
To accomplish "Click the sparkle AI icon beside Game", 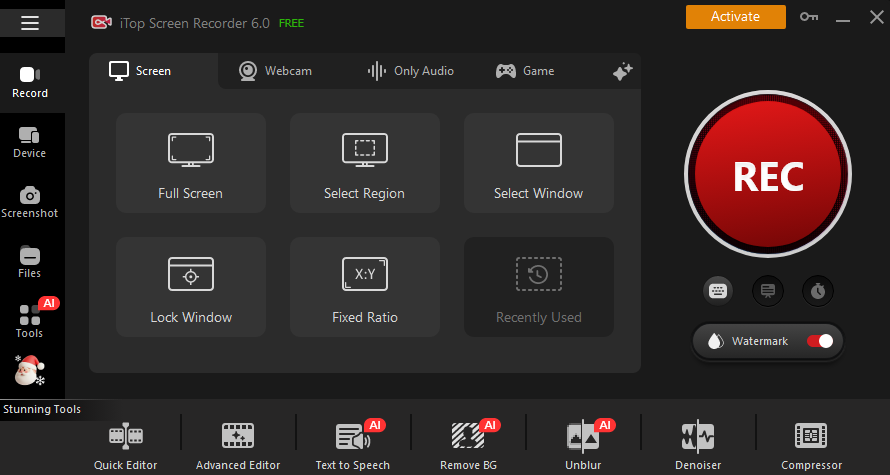I will point(622,71).
